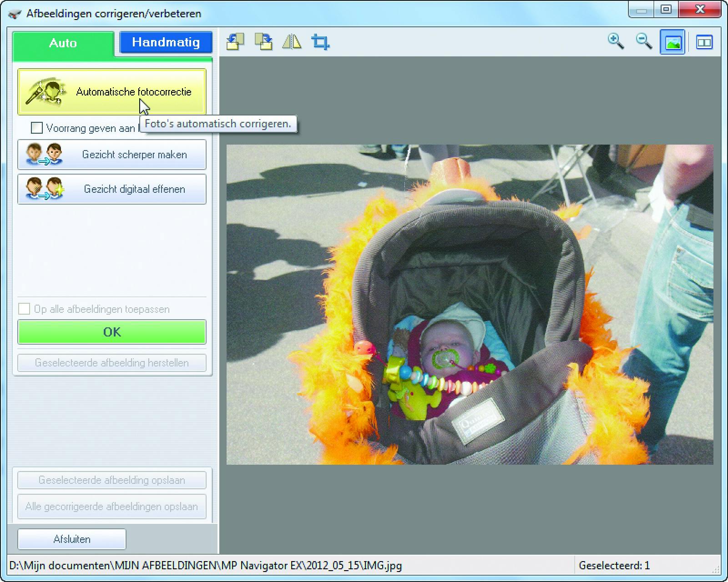This screenshot has width=728, height=582.
Task: Select the crop tool icon
Action: click(320, 42)
